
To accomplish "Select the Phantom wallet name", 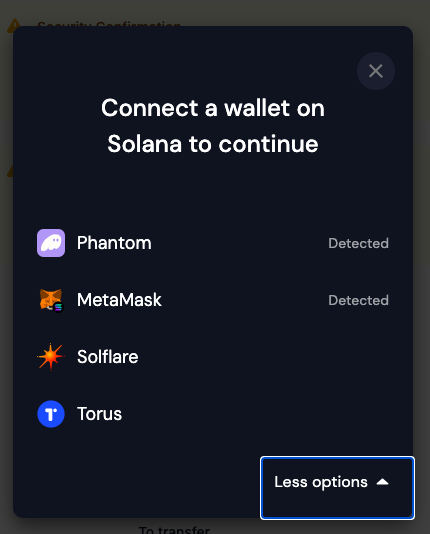I will 114,243.
